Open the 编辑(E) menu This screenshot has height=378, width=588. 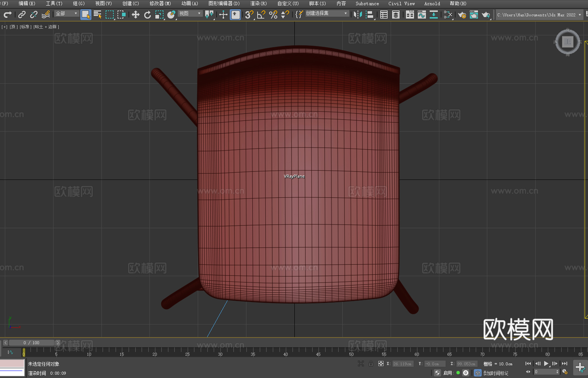tap(27, 3)
